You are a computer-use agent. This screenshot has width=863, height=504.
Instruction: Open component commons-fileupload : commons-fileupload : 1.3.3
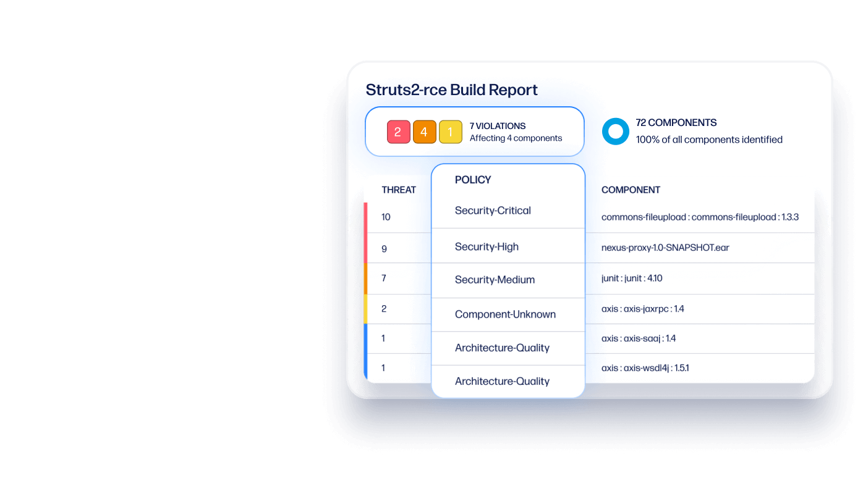pyautogui.click(x=700, y=217)
